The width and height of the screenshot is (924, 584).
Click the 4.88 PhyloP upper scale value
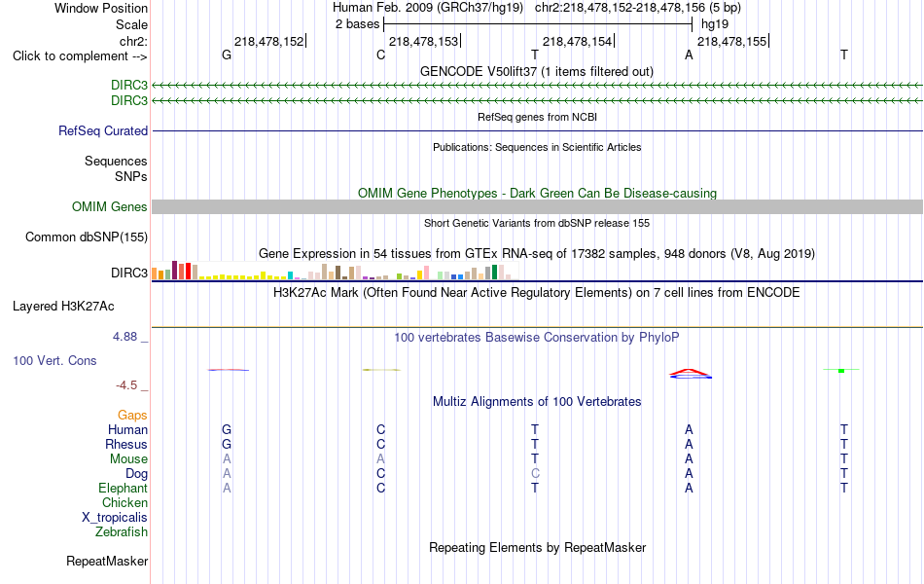coord(124,336)
